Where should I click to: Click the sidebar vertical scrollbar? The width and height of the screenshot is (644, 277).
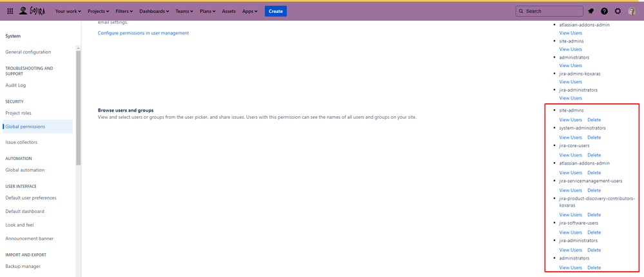(78, 107)
